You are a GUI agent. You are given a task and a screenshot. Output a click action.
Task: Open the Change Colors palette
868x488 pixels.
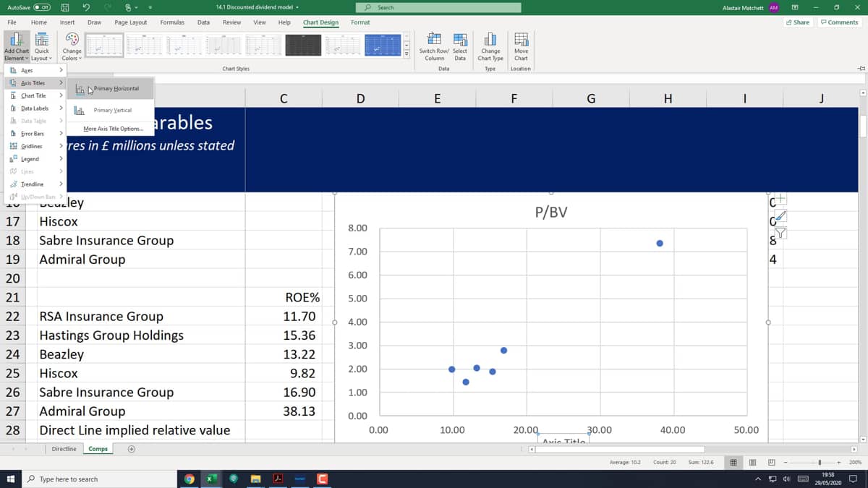pyautogui.click(x=72, y=47)
